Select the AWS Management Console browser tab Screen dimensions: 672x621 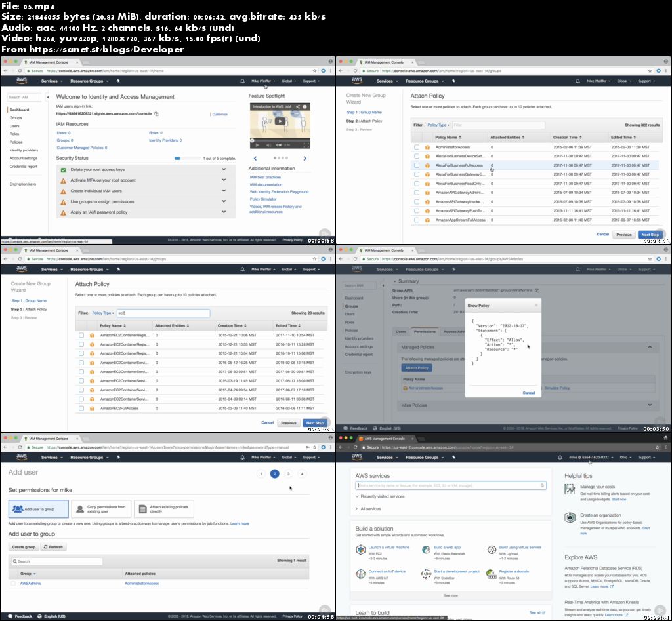385,439
